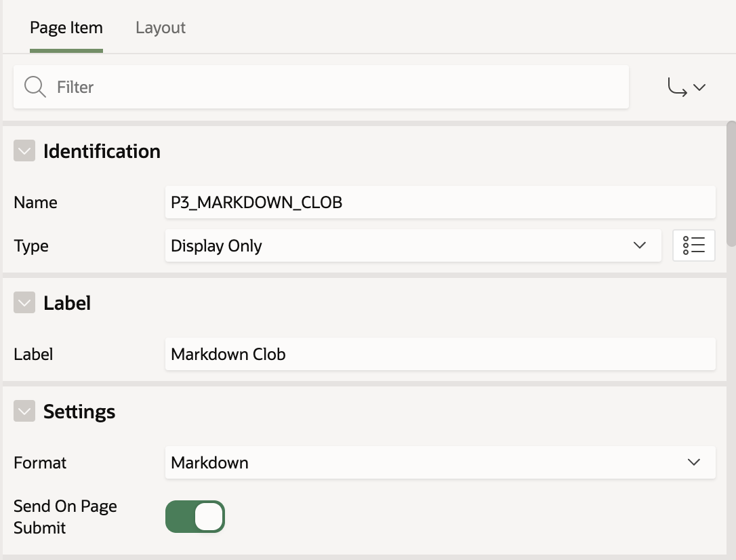
Task: Click the Type list options icon button
Action: coord(693,245)
